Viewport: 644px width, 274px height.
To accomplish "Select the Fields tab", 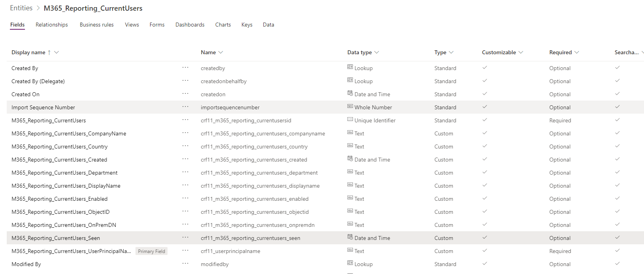I will (x=17, y=25).
